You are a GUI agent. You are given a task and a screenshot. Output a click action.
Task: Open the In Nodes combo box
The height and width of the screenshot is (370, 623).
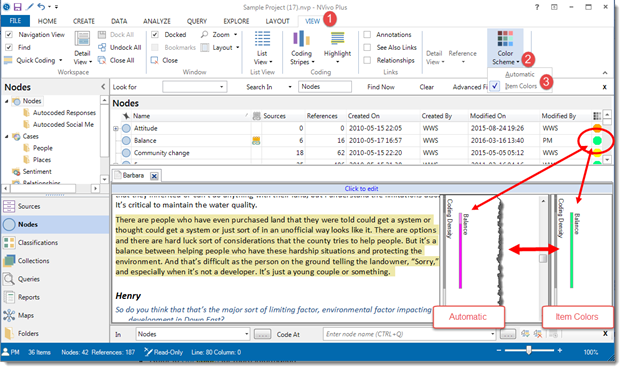[193, 334]
